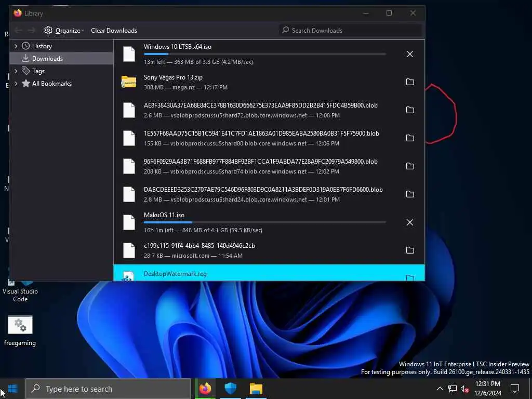Select All Bookmarks in the sidebar

[x=51, y=84]
